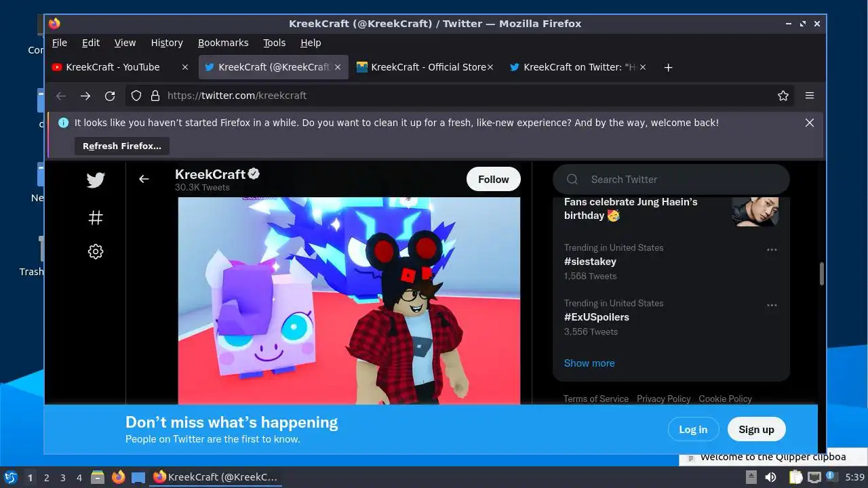Open the Explore hashtag icon
This screenshot has height=488, width=868.
(x=96, y=218)
